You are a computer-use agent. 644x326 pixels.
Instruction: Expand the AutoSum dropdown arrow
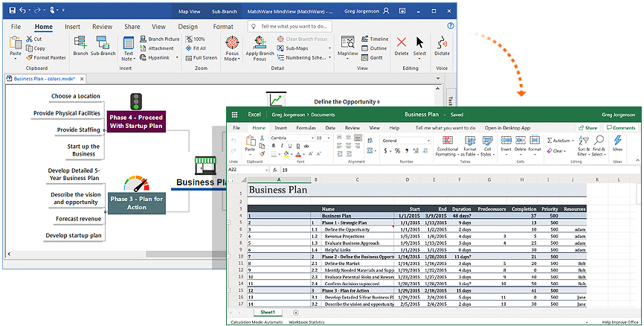click(573, 141)
